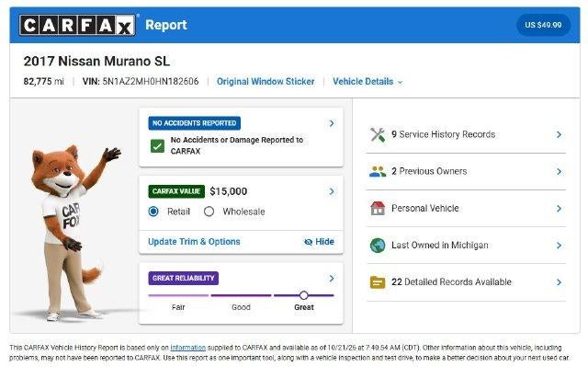
Task: Expand the 9 Service History Records row arrow
Action: [559, 134]
